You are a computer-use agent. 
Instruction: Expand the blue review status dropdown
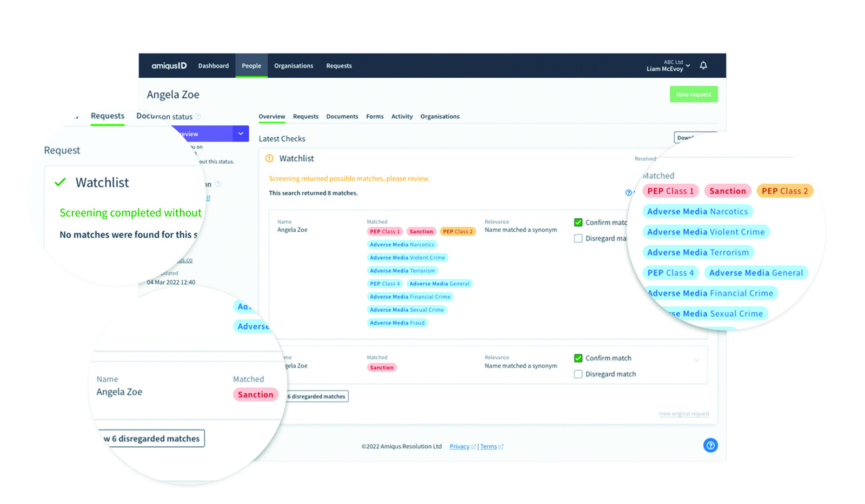tap(241, 133)
